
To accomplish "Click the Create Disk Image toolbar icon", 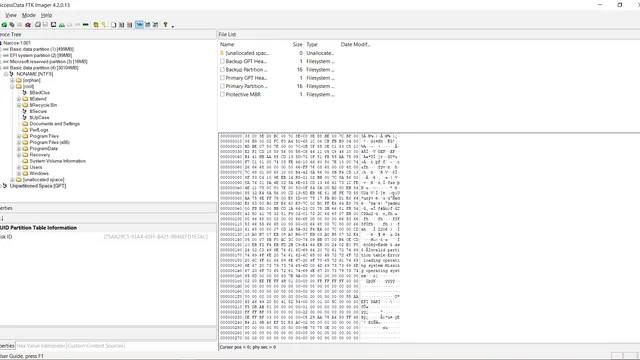I will click(38, 25).
